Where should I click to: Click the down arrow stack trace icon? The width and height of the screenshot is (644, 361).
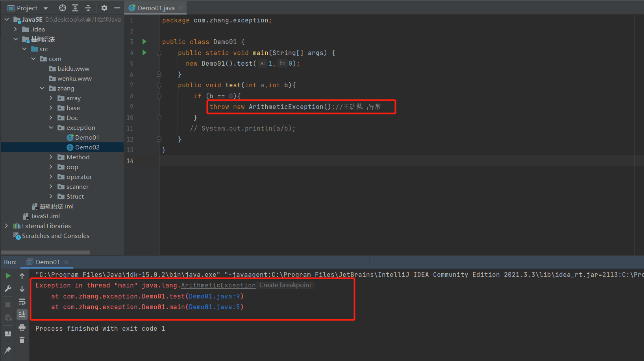pyautogui.click(x=22, y=289)
